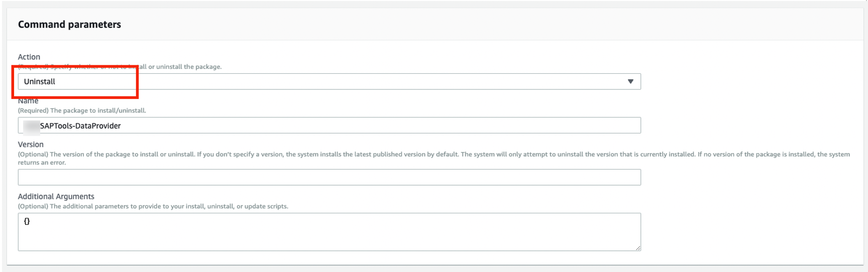868x272 pixels.
Task: Click the Additional Arguments label
Action: [56, 196]
